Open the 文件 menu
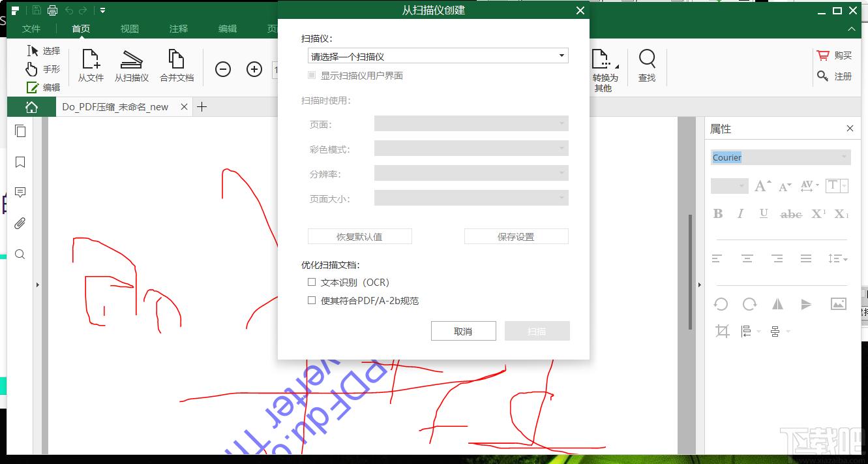 [31, 29]
